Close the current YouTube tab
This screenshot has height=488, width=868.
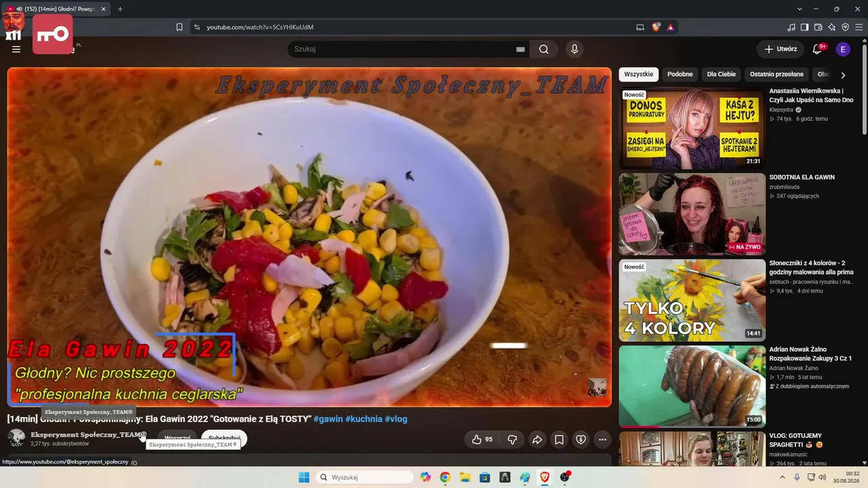click(104, 9)
